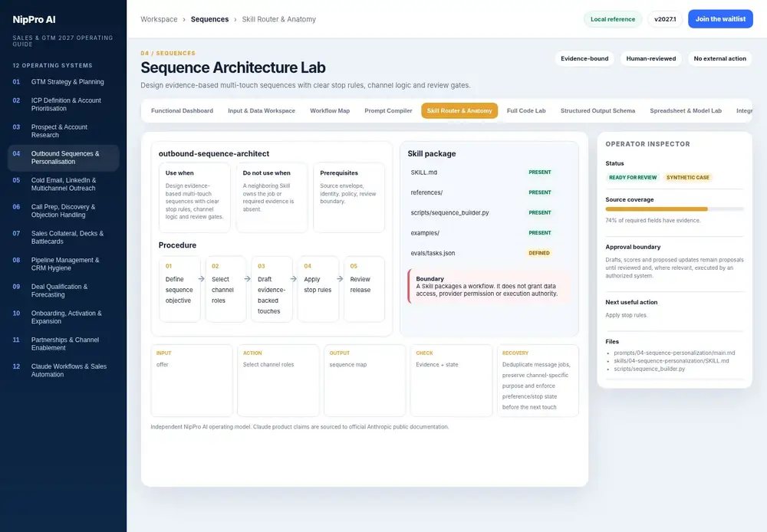This screenshot has height=532, width=767.
Task: Click scripts/sequence_builder.py in Files list
Action: click(649, 369)
